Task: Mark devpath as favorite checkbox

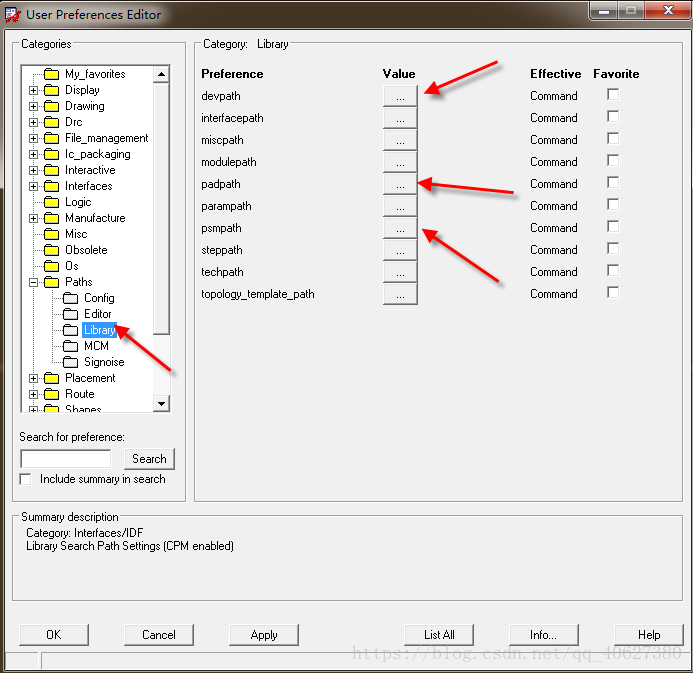Action: tap(613, 95)
